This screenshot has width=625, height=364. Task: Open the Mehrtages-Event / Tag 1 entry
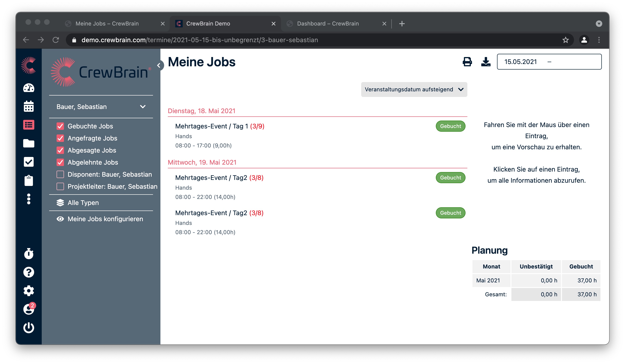[x=220, y=126]
